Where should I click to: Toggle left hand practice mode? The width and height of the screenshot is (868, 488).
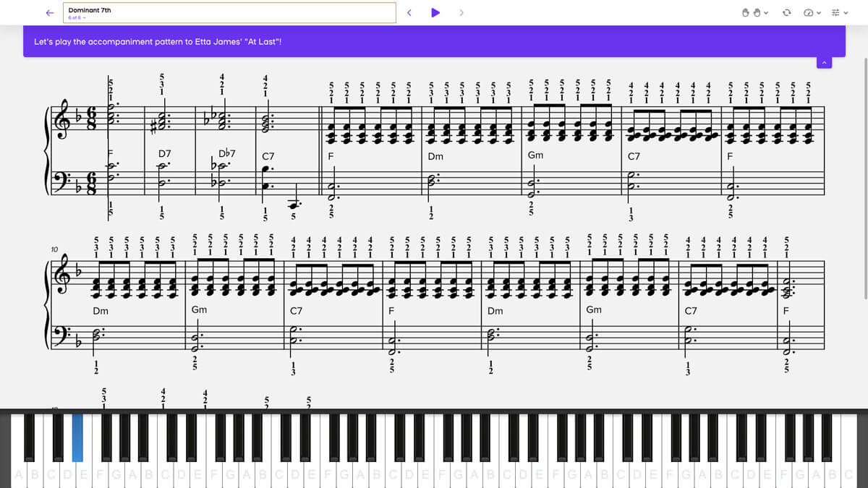coord(746,13)
